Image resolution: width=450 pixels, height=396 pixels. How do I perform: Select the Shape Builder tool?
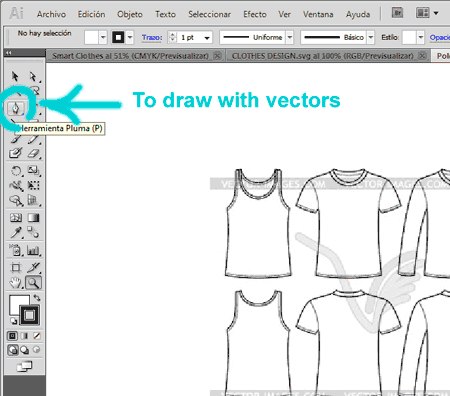[15, 200]
